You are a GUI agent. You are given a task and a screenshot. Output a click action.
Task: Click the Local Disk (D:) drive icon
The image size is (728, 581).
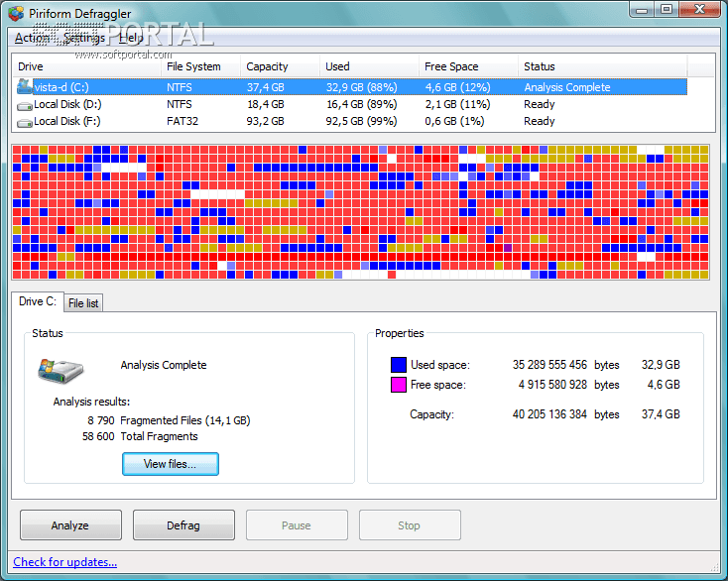click(24, 106)
